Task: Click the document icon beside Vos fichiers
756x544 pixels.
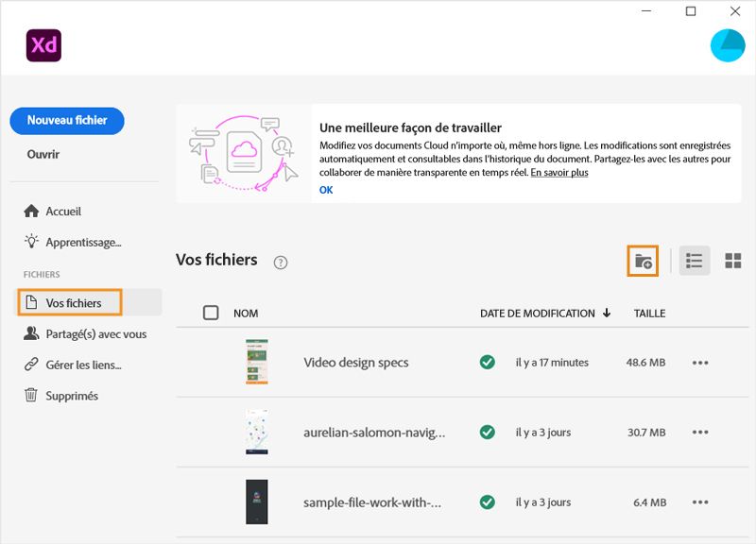Action: click(x=31, y=302)
